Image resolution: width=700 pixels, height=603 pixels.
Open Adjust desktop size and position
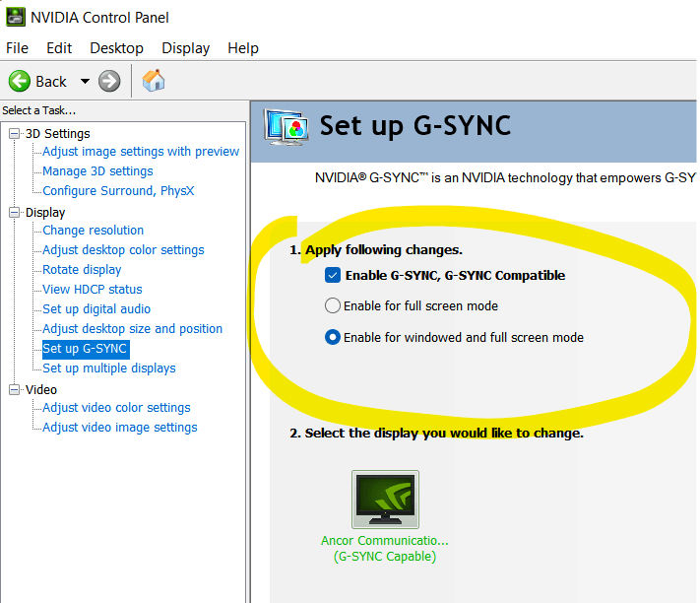132,329
